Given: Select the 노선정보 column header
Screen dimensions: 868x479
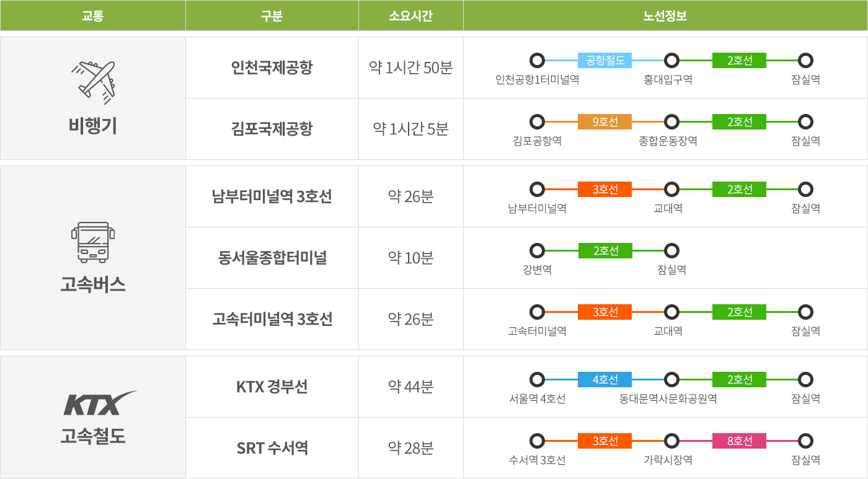Looking at the screenshot, I should (665, 16).
